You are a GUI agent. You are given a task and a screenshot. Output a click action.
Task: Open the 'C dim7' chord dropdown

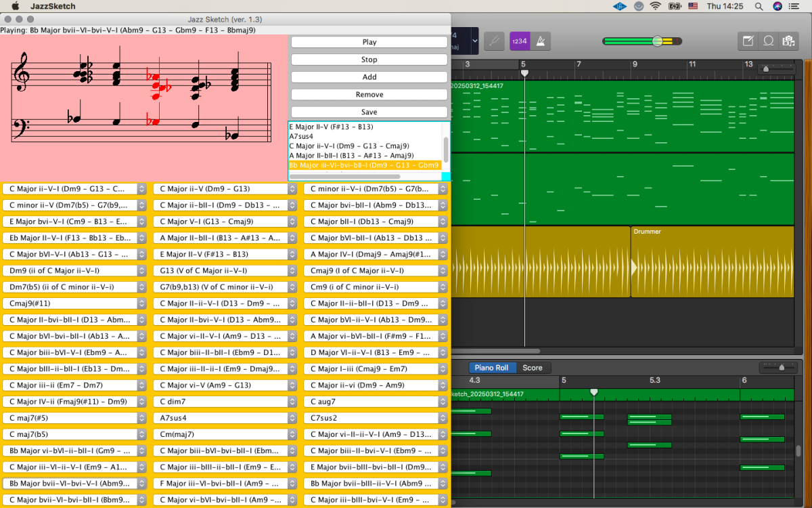coord(225,402)
